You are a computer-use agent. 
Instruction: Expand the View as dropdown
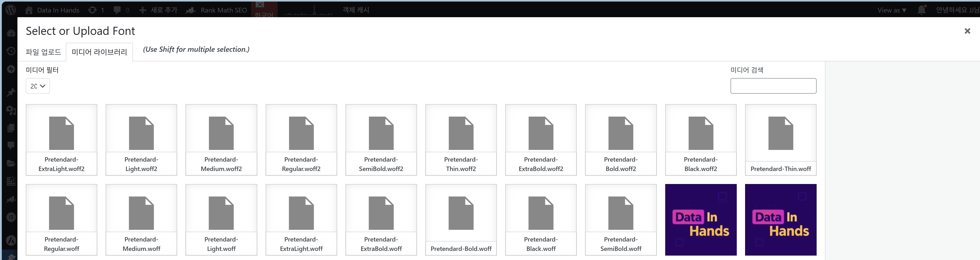click(891, 10)
